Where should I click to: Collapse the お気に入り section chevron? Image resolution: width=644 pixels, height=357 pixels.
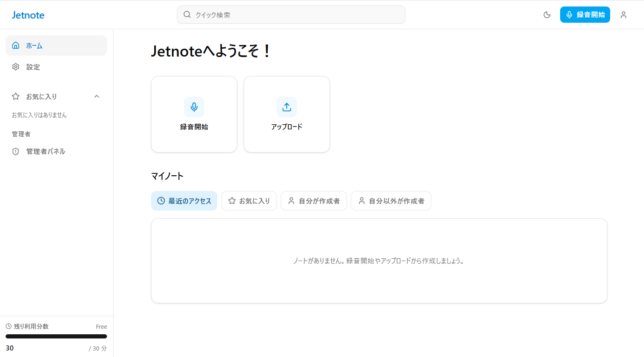tap(96, 96)
